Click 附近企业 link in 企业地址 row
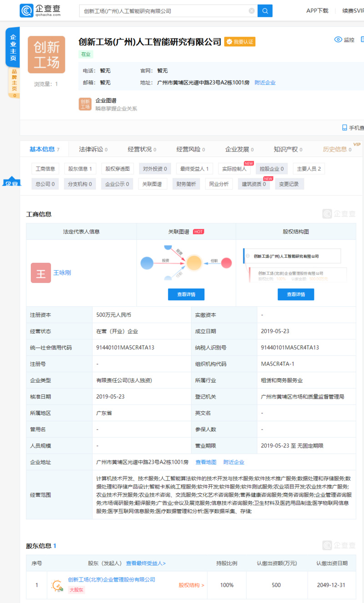The height and width of the screenshot is (603, 364). [234, 462]
